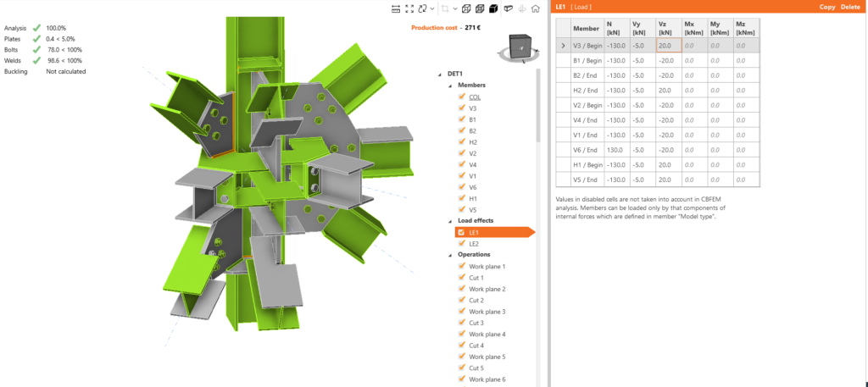The height and width of the screenshot is (387, 868).
Task: Select Cut 4 operation in tree
Action: pyautogui.click(x=476, y=346)
